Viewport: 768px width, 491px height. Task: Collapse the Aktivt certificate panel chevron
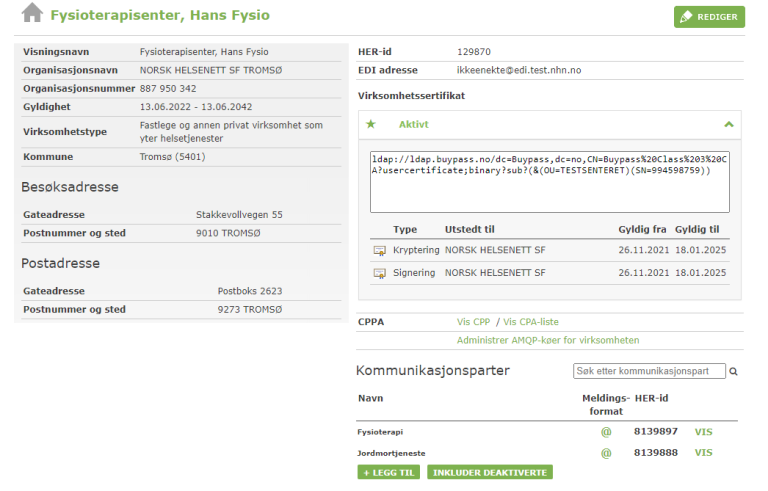tap(728, 124)
